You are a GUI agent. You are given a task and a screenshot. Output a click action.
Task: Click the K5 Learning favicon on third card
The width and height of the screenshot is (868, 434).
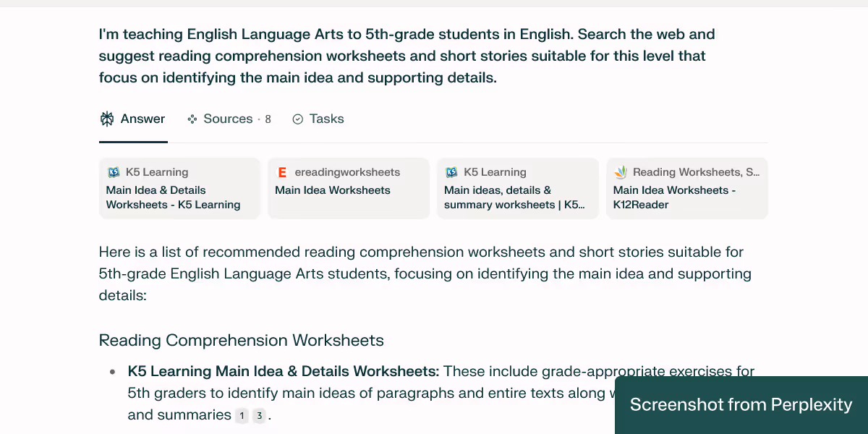451,172
